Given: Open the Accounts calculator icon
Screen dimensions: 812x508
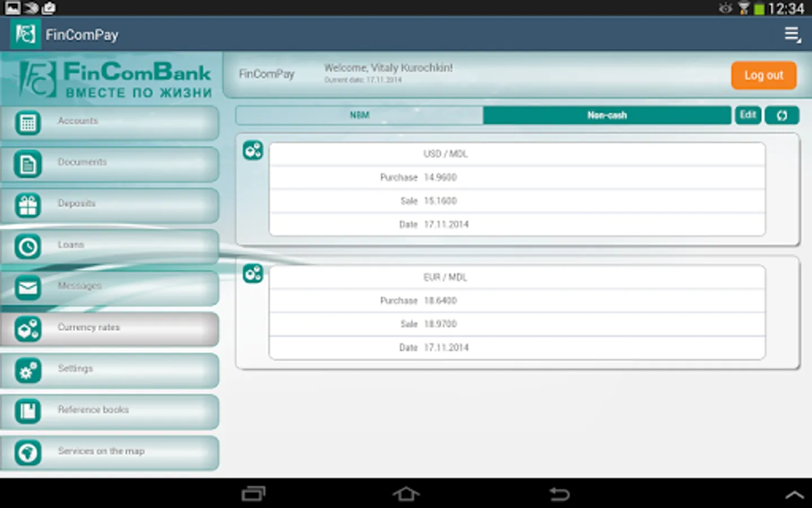Looking at the screenshot, I should 28,122.
